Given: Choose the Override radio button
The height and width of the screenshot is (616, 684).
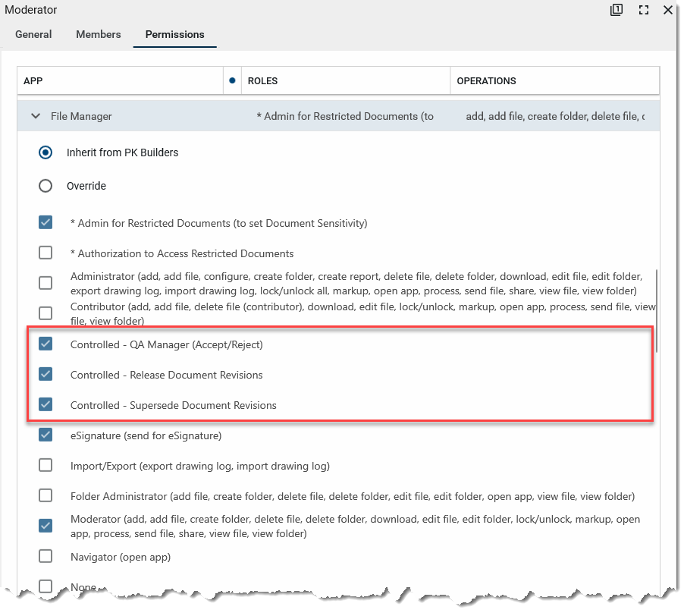Looking at the screenshot, I should (x=45, y=186).
